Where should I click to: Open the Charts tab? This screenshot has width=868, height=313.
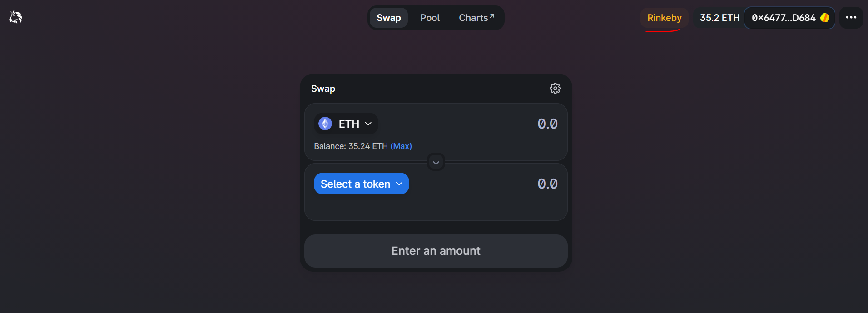(x=473, y=18)
